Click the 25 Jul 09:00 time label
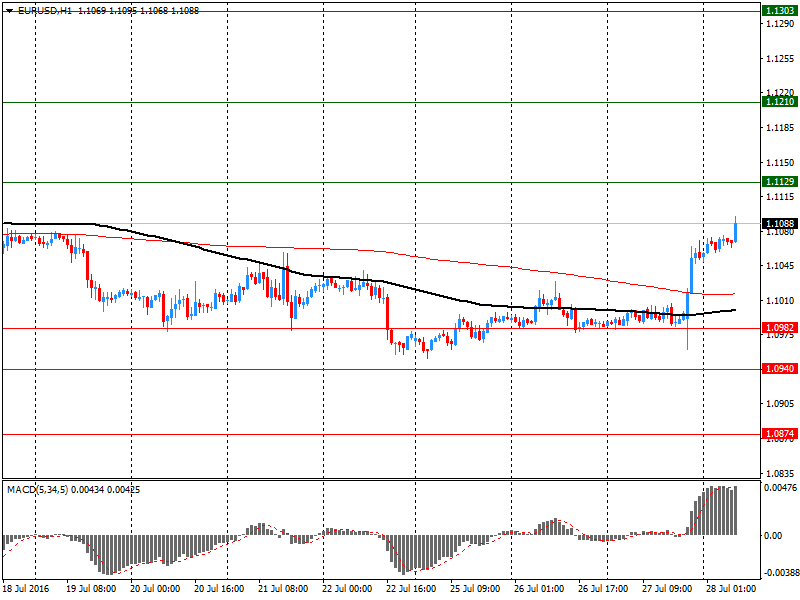This screenshot has width=800, height=600. click(475, 589)
